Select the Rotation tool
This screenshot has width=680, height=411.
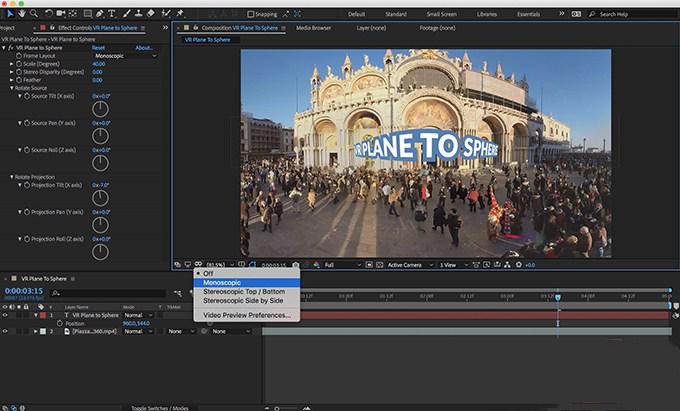click(49, 13)
